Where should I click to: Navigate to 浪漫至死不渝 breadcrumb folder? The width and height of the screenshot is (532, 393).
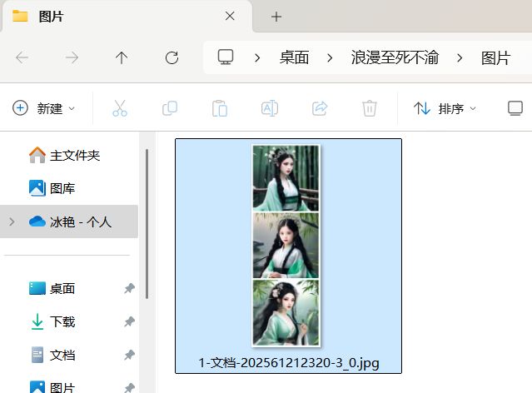click(395, 57)
